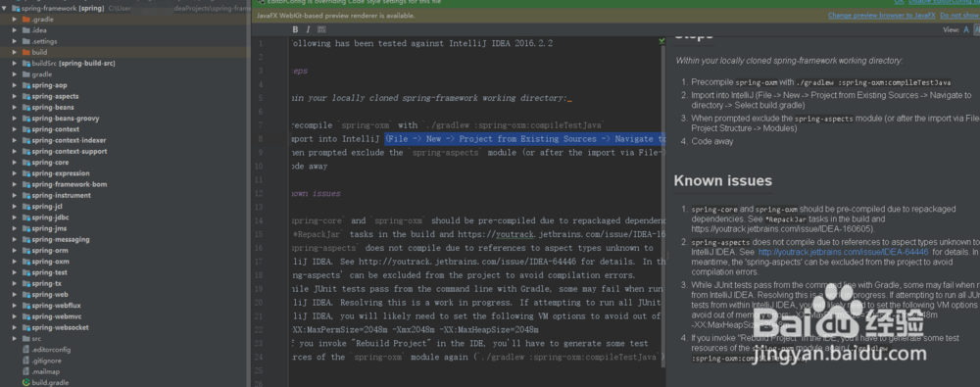Click the 'own issues' heading line in editor
Screen dimensions: 980x387
point(316,194)
